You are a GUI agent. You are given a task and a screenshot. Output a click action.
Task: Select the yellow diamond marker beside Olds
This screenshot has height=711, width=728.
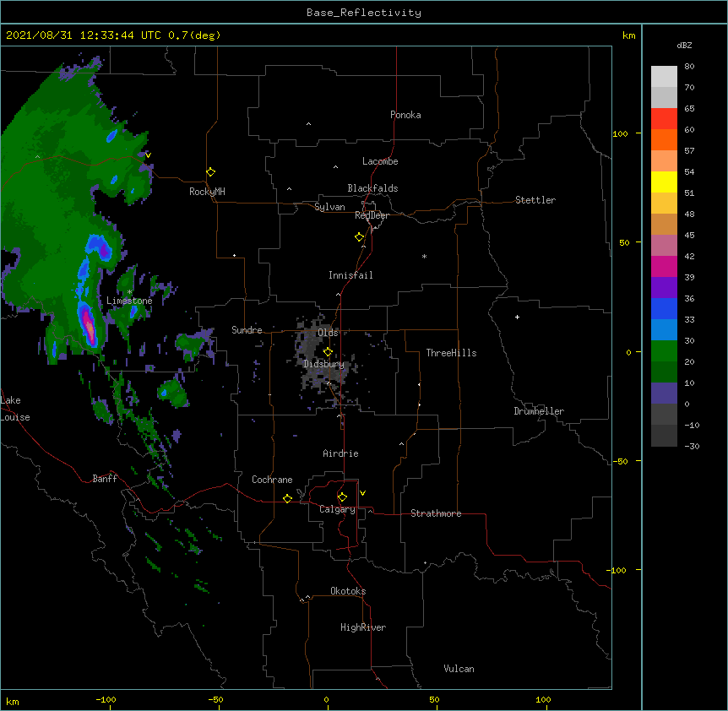[x=328, y=351]
